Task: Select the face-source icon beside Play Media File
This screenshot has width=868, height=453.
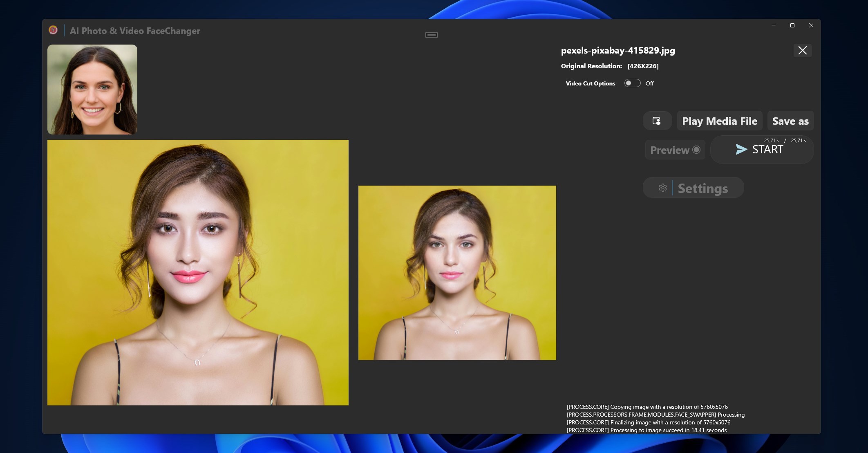Action: pyautogui.click(x=657, y=121)
